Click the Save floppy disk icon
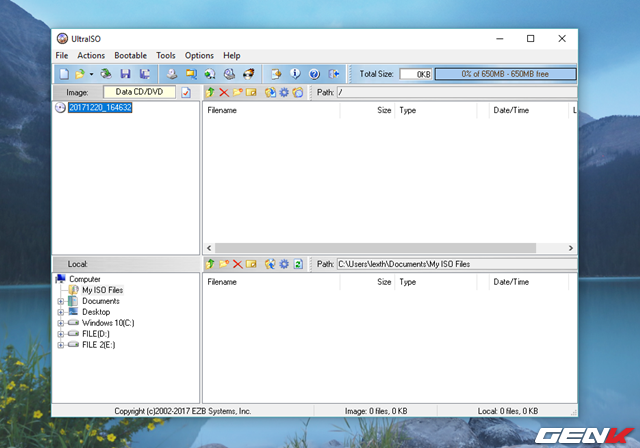Image resolution: width=640 pixels, height=448 pixels. [x=125, y=74]
